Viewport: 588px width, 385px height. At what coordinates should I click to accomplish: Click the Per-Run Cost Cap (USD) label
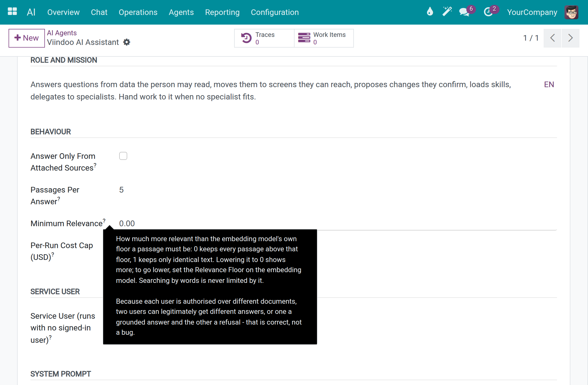pos(62,251)
